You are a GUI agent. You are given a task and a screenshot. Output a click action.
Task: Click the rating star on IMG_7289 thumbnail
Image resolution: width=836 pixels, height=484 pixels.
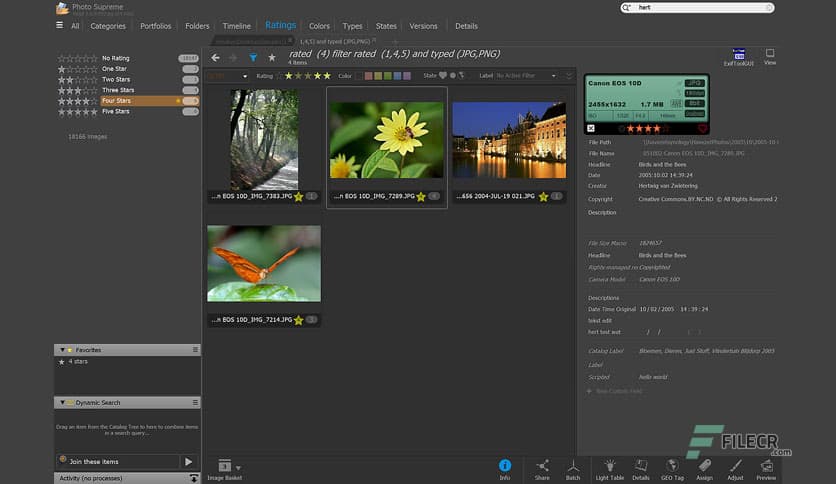(421, 197)
